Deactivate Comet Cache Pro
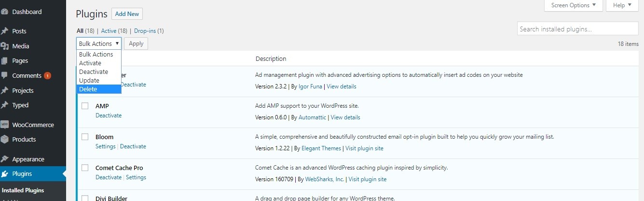This screenshot has width=644, height=201. [109, 177]
